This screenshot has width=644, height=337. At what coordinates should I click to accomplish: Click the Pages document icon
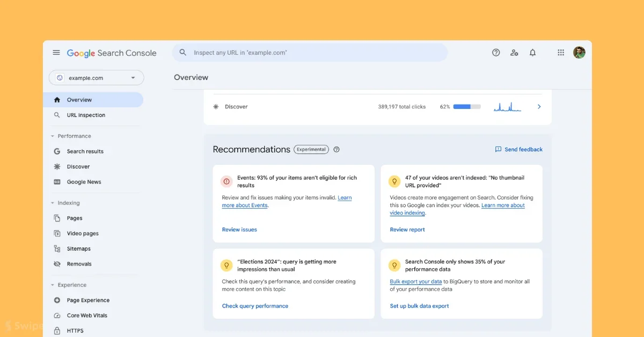[57, 218]
